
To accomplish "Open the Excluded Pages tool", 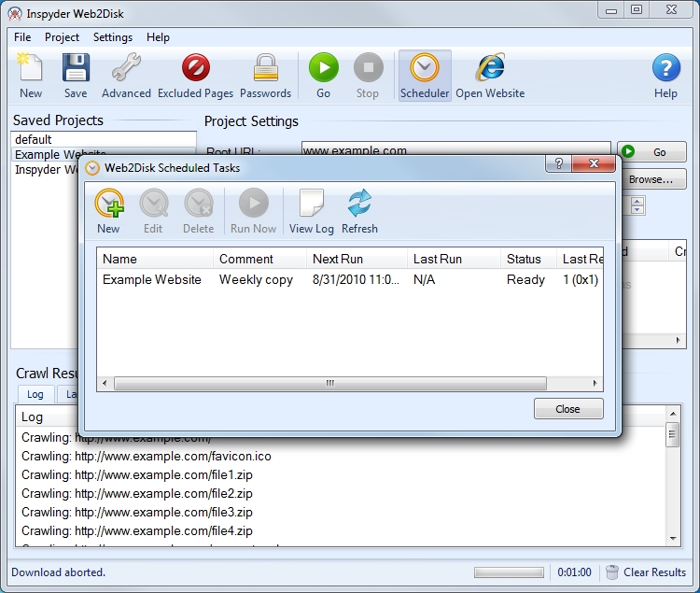I will [x=196, y=75].
